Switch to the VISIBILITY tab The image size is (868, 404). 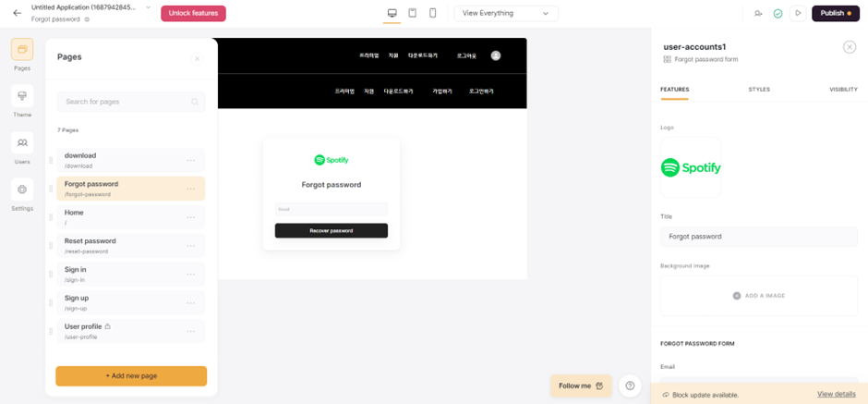click(x=843, y=90)
